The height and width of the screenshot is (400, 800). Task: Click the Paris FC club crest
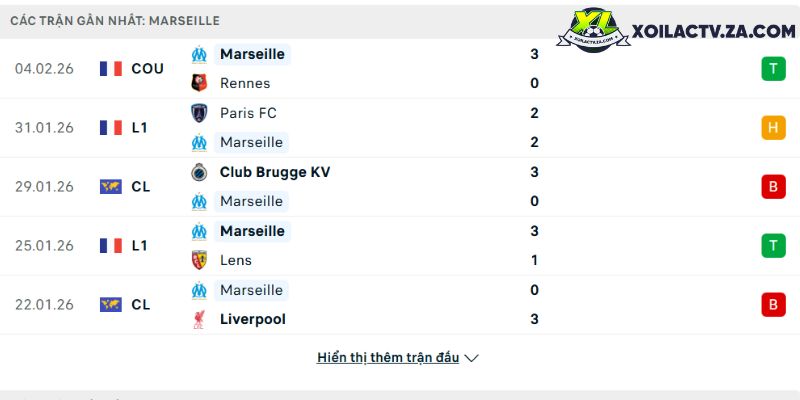point(199,113)
